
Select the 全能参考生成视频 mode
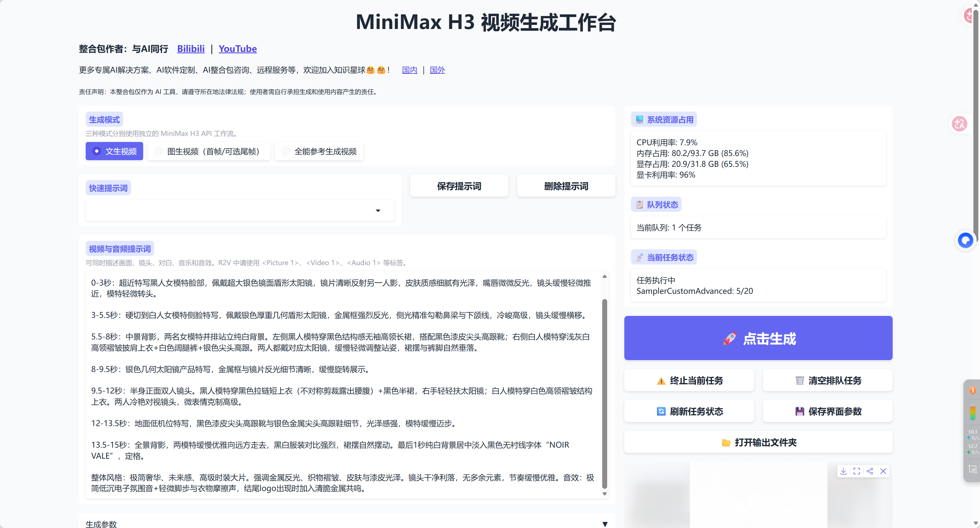point(319,151)
